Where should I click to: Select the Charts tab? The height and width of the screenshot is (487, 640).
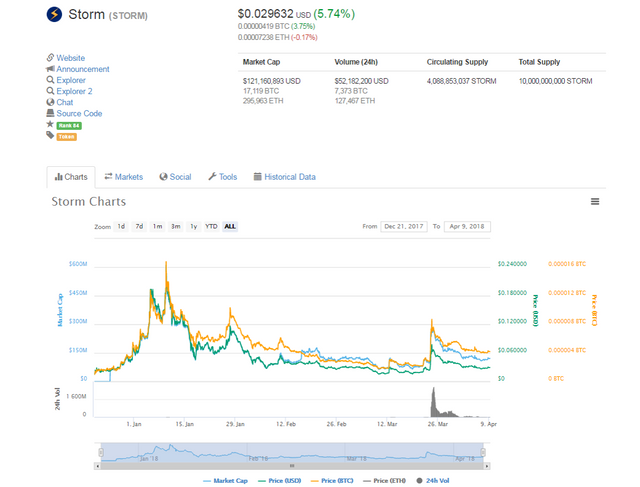click(71, 177)
